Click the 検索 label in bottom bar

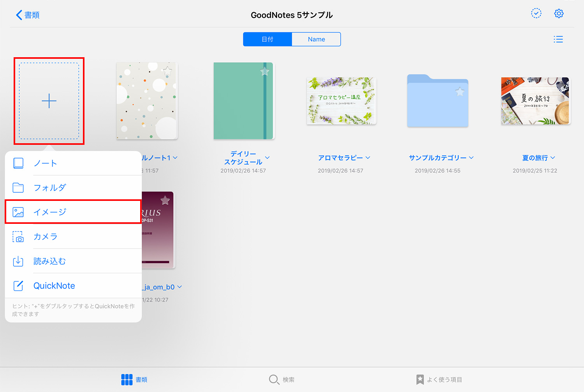288,380
